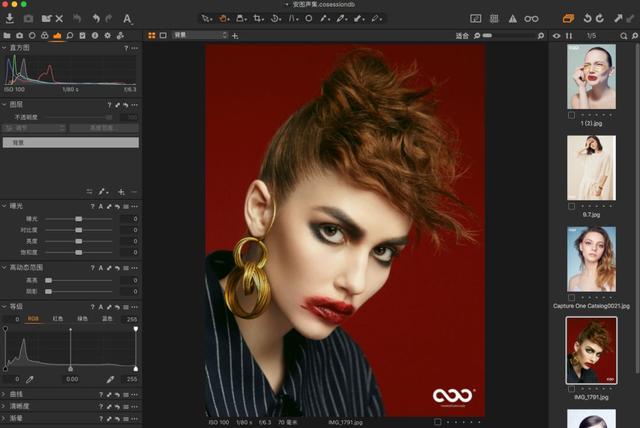Tick the checkbox under 1 (2).jpg thumbnail
The image size is (640, 428).
point(571,115)
